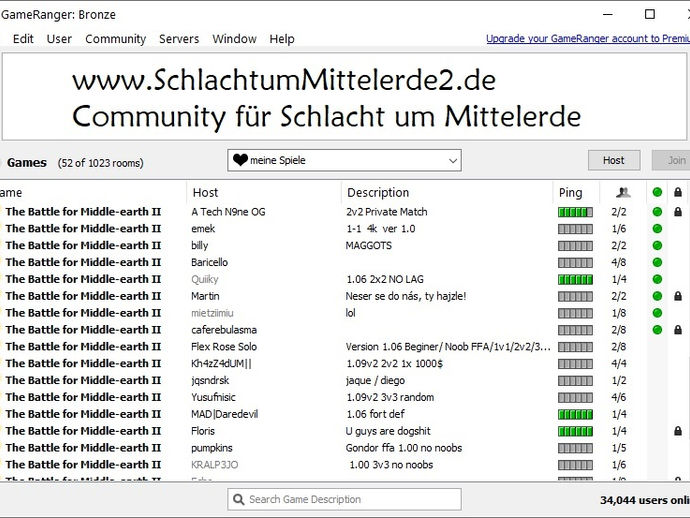Click grey ping bar on Yusufnisic row
The width and height of the screenshot is (690, 518).
(575, 398)
